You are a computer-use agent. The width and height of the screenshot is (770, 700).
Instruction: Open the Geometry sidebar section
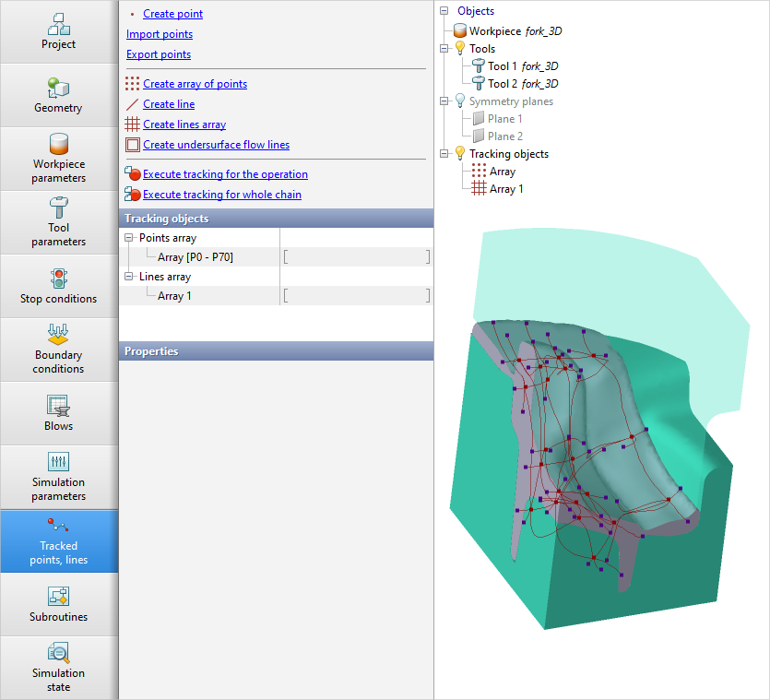click(59, 95)
